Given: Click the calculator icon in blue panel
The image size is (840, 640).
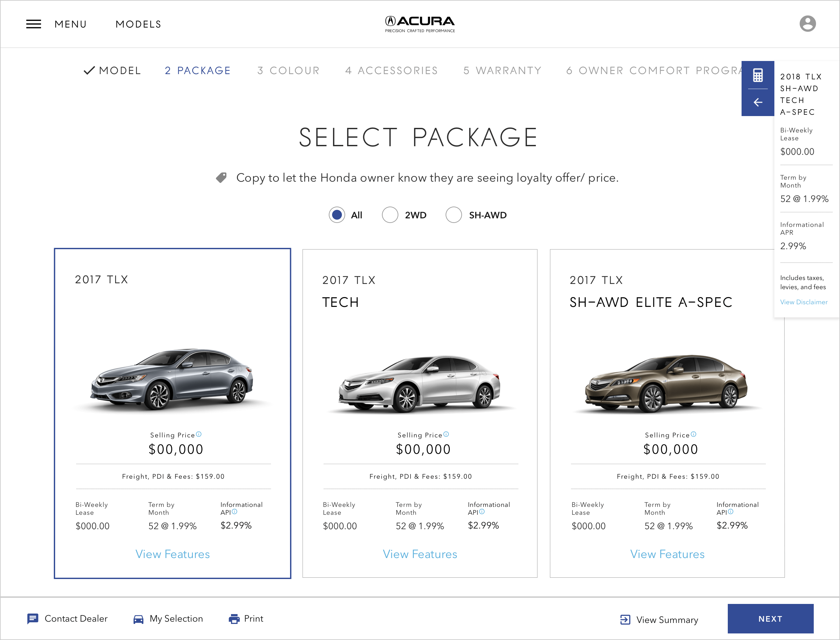Looking at the screenshot, I should pyautogui.click(x=758, y=75).
